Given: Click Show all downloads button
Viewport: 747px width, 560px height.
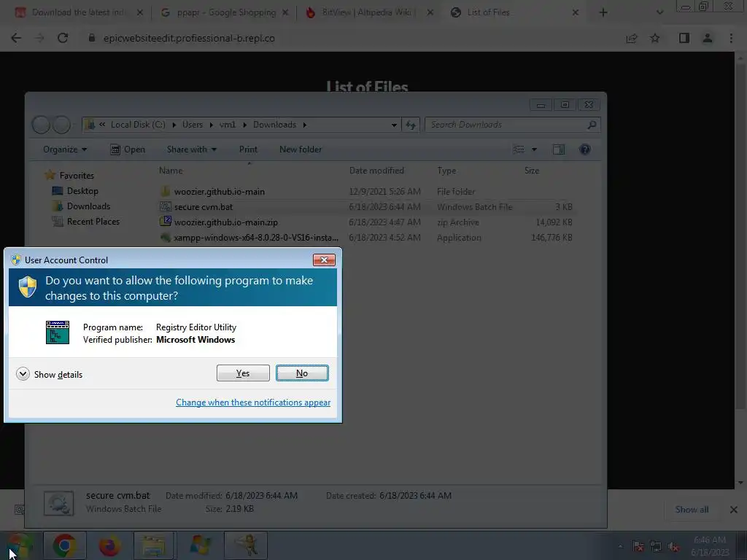Looking at the screenshot, I should click(x=692, y=510).
